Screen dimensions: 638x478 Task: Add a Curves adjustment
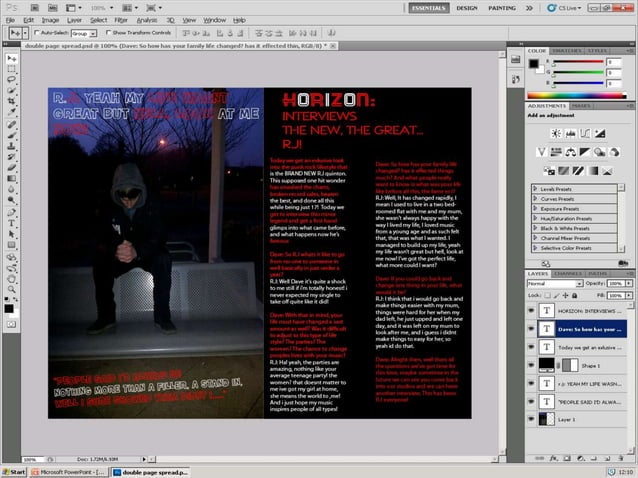[x=585, y=133]
